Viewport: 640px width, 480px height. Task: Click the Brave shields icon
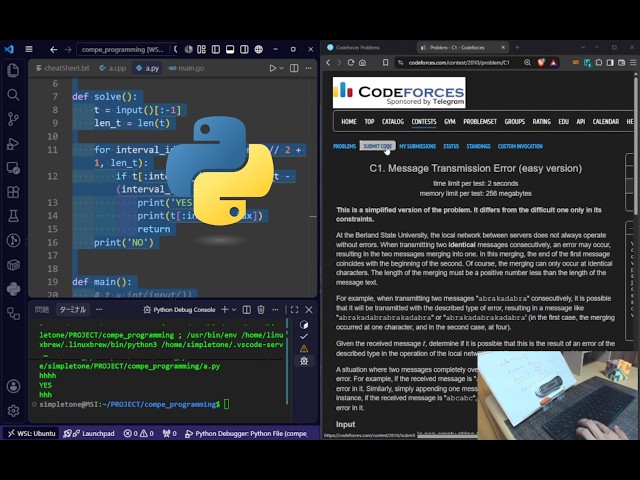[x=541, y=62]
